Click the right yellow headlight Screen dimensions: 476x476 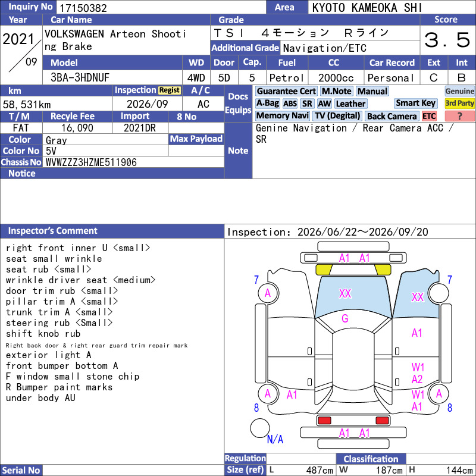[x=383, y=270]
